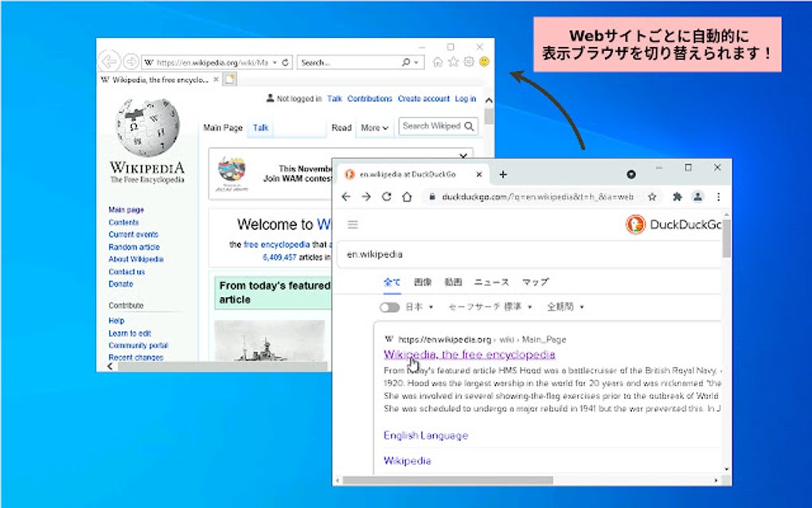This screenshot has width=812, height=508.
Task: Bookmark the DuckDuckGo page with star
Action: pyautogui.click(x=652, y=197)
